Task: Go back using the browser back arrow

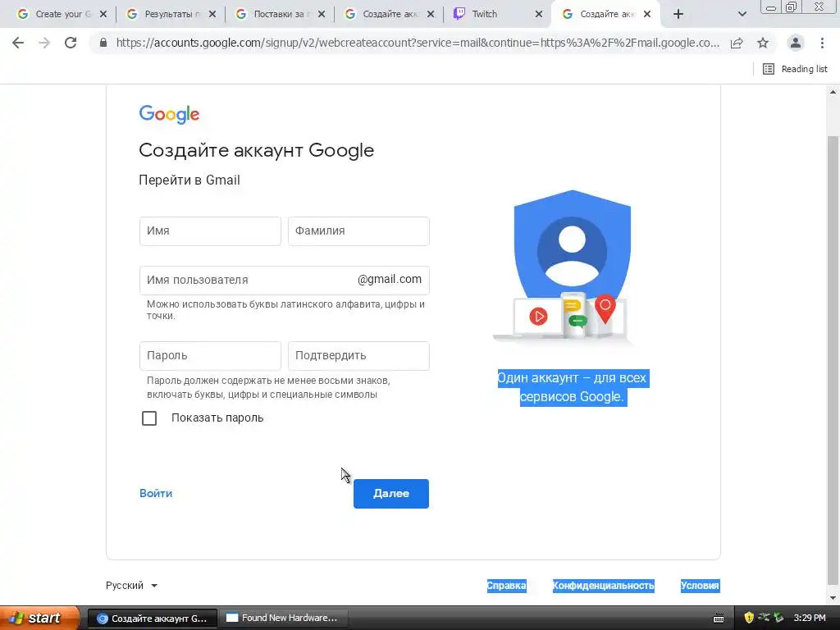Action: click(18, 43)
